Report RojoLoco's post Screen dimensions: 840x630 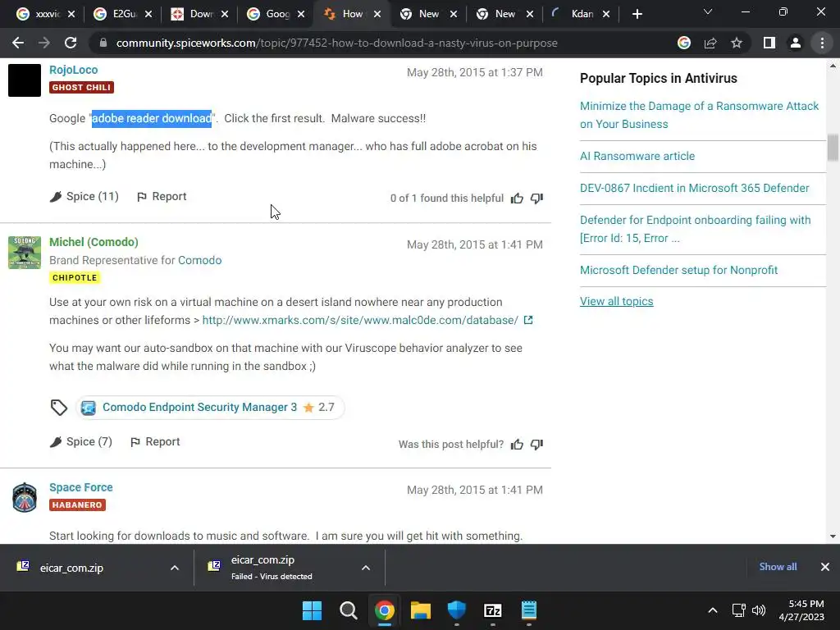(162, 197)
